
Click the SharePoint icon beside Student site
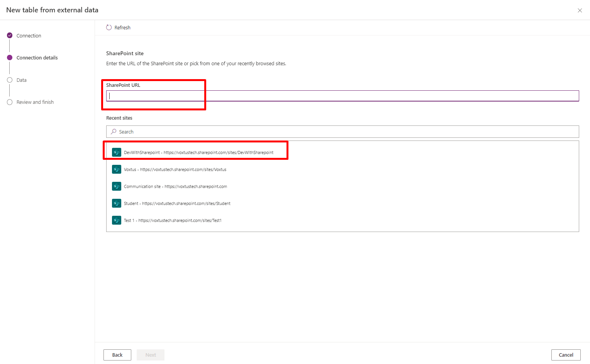coord(116,203)
